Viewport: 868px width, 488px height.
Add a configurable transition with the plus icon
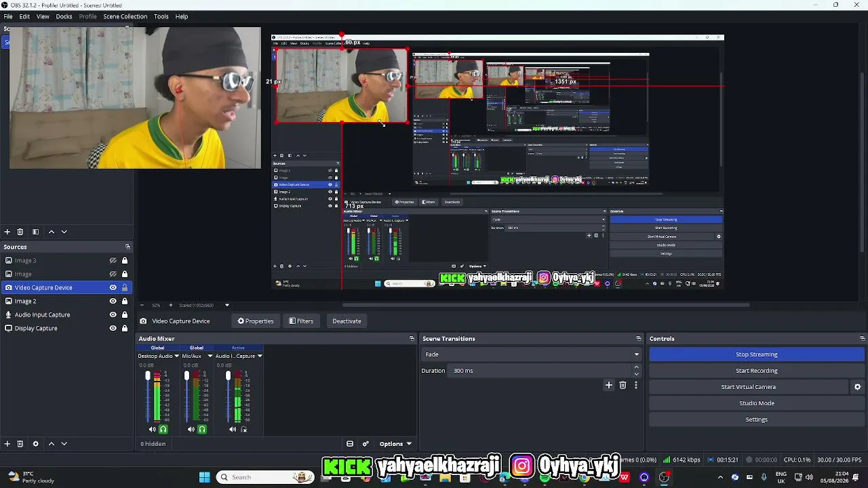coord(609,385)
